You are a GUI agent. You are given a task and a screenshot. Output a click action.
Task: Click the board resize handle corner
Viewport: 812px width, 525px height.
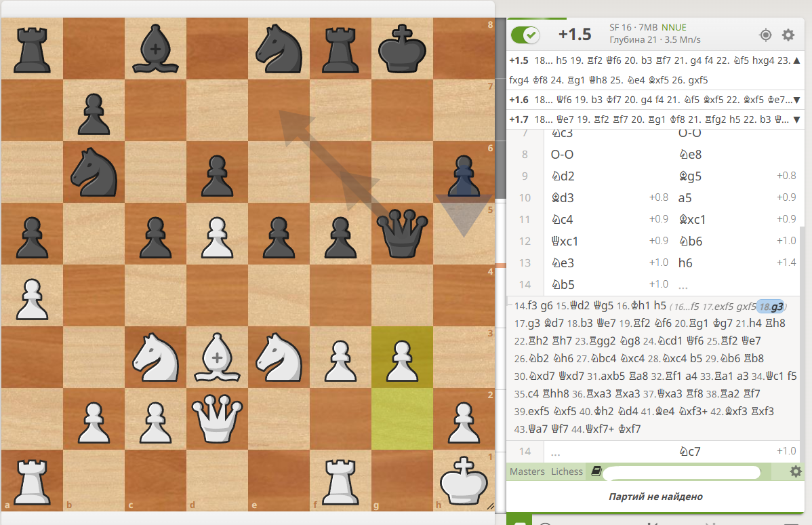(490, 506)
